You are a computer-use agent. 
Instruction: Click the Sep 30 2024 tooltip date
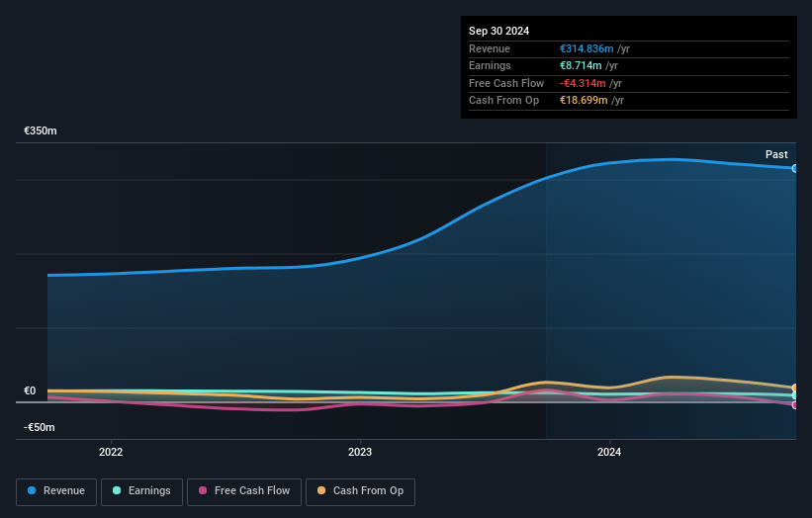click(x=498, y=31)
